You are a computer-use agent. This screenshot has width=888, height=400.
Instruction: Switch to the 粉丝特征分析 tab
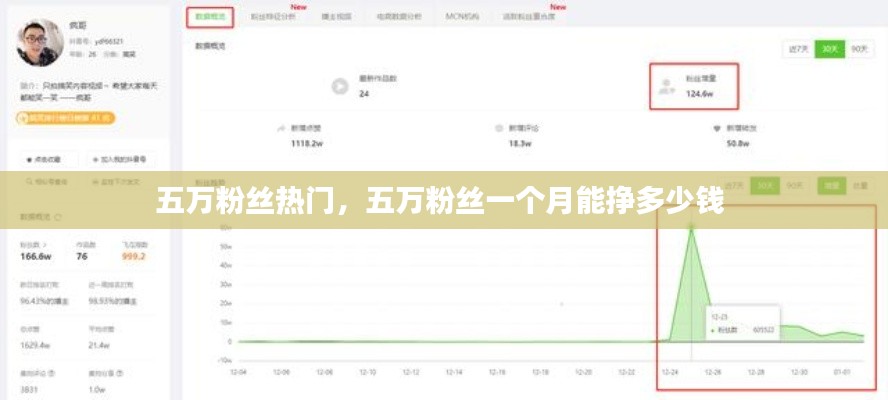[272, 16]
